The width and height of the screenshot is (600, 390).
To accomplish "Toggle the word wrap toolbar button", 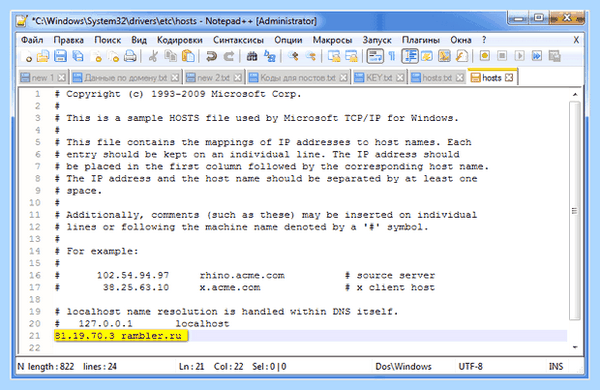I will (375, 56).
